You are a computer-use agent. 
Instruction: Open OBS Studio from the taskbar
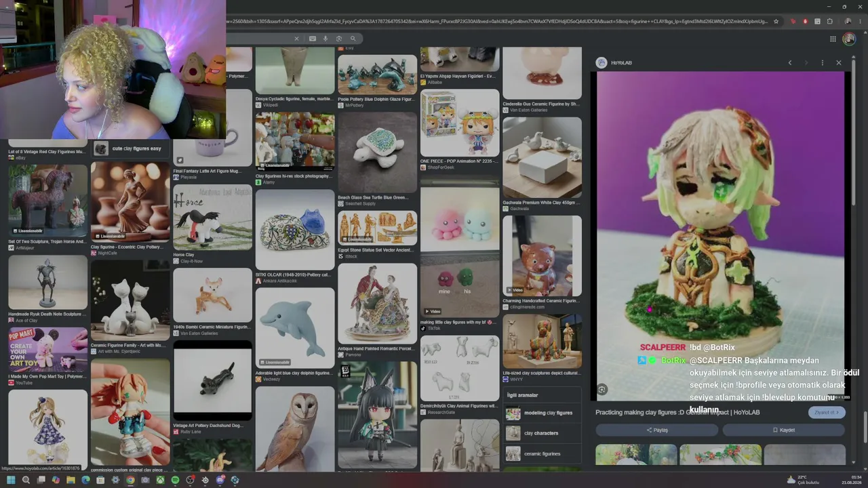pos(190,480)
